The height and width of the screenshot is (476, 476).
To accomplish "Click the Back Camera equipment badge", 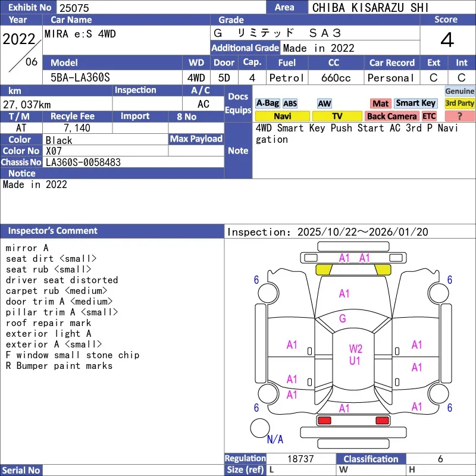I will point(392,116).
